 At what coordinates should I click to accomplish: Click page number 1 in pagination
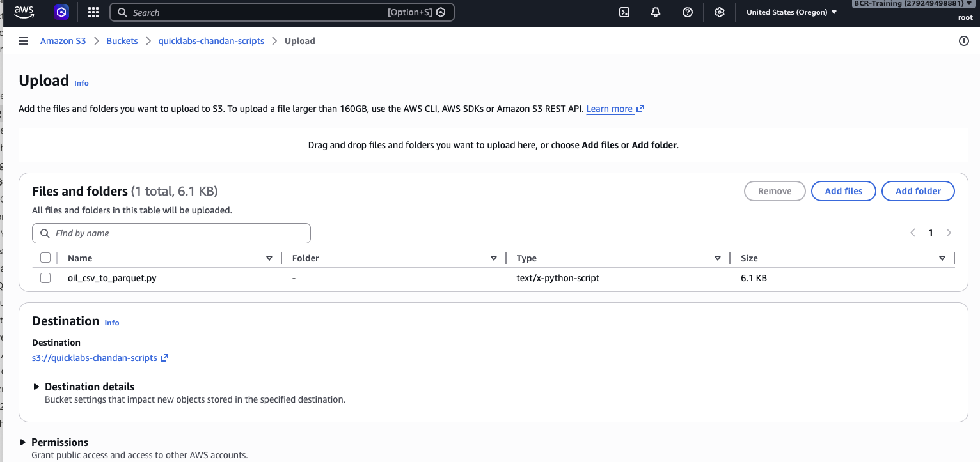pyautogui.click(x=931, y=233)
